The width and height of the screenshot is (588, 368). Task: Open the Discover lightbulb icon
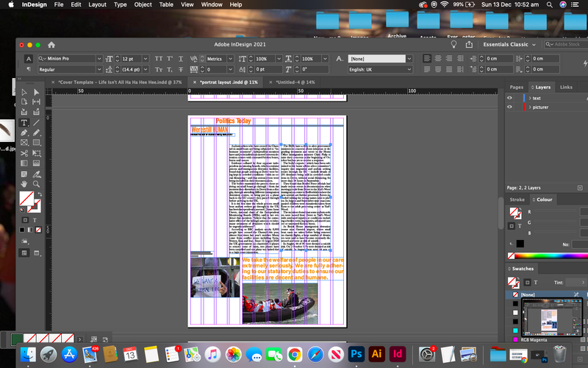click(453, 45)
